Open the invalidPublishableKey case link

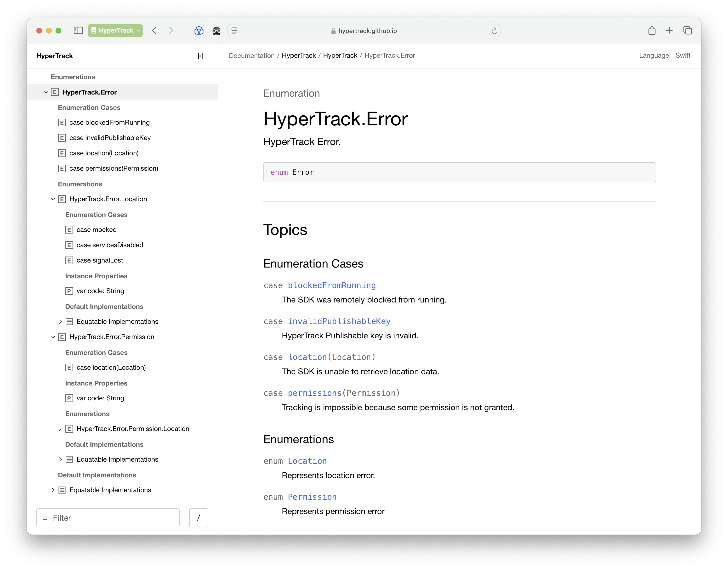click(339, 321)
